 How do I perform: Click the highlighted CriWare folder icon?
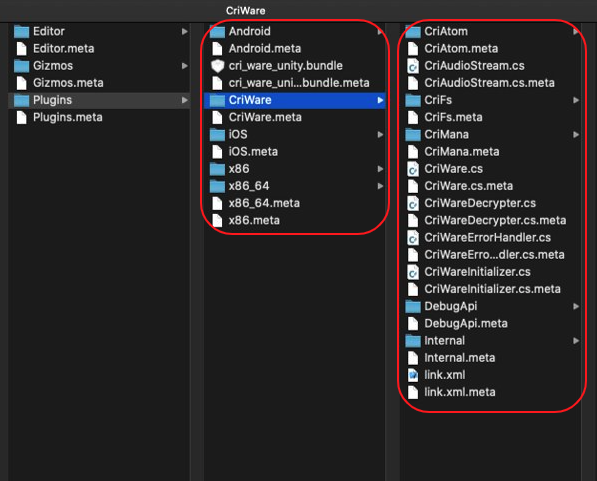tap(217, 100)
